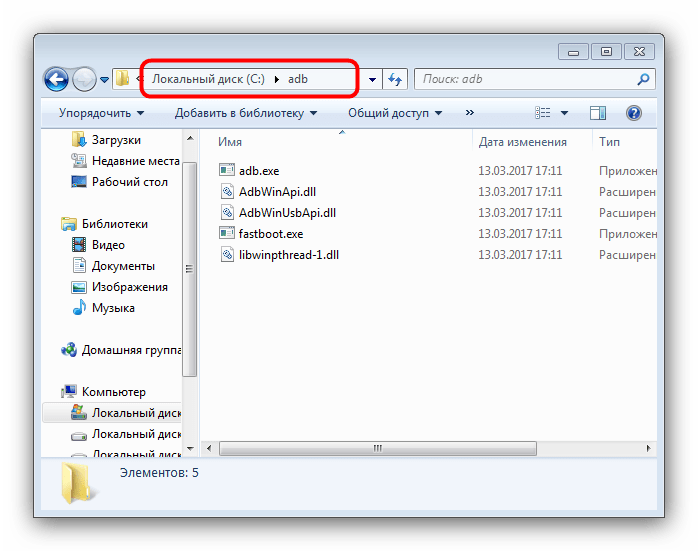Click the Недавние места icon
Image resolution: width=698 pixels, height=551 pixels.
tap(79, 160)
